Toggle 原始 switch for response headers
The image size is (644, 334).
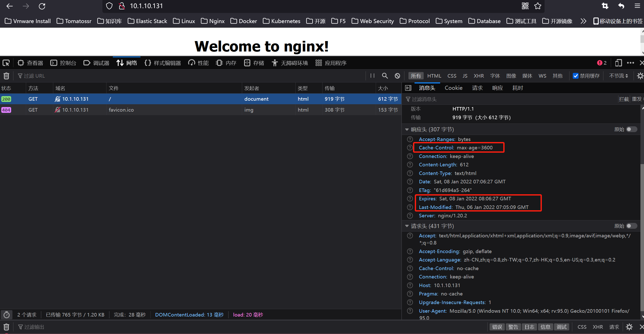631,129
